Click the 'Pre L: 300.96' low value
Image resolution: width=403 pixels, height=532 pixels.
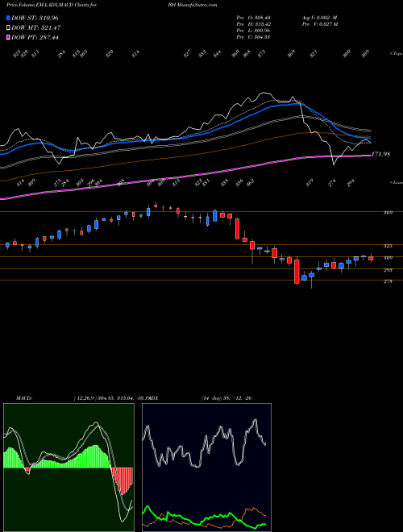click(253, 31)
